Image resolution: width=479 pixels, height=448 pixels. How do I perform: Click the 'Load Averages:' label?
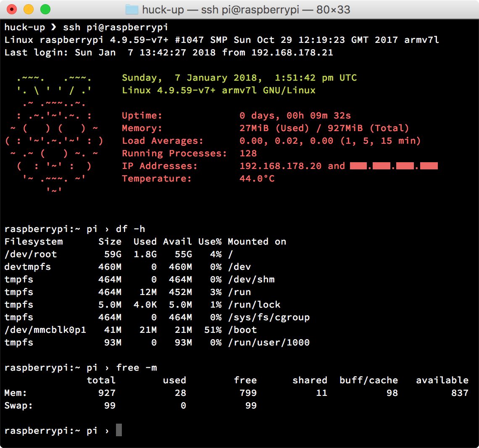click(163, 141)
